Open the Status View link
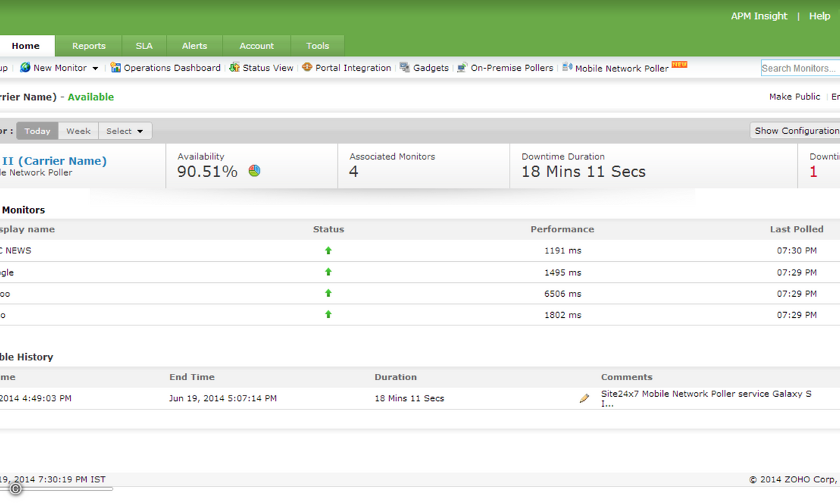Screen dimensions: 840x504 coord(268,68)
